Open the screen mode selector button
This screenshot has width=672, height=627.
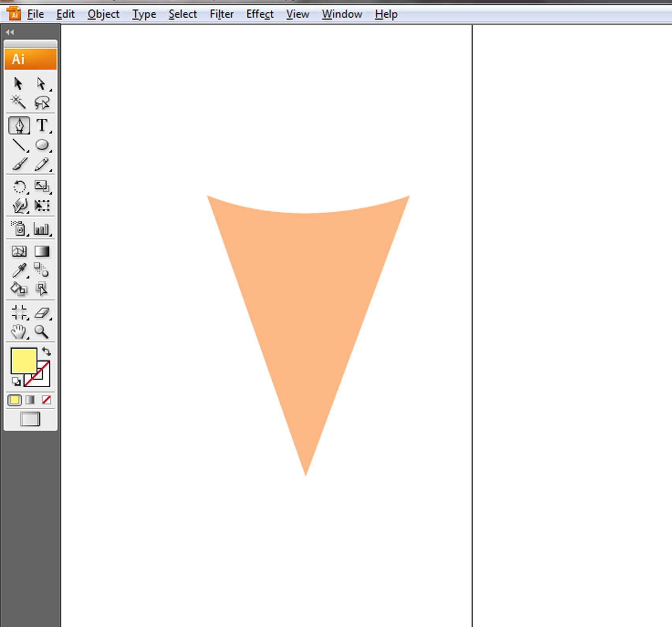(x=30, y=419)
